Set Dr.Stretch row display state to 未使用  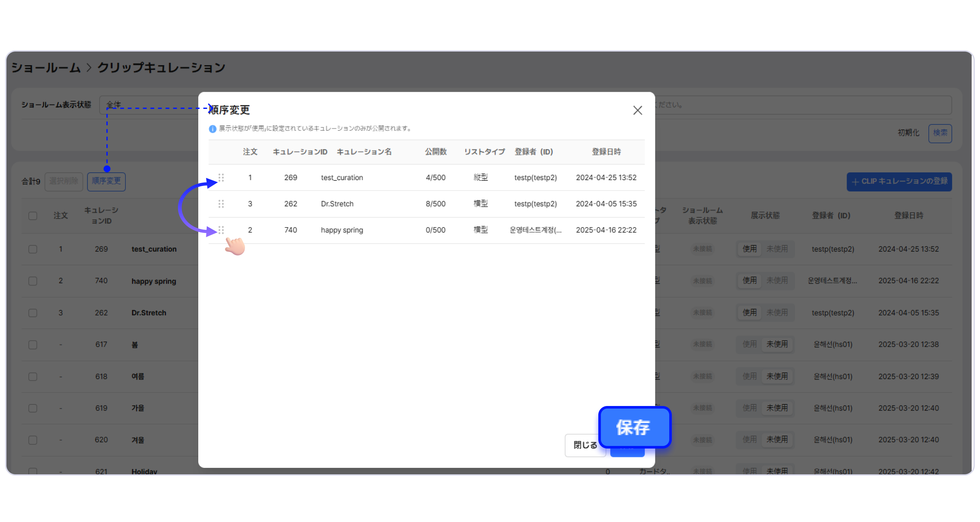coord(777,313)
